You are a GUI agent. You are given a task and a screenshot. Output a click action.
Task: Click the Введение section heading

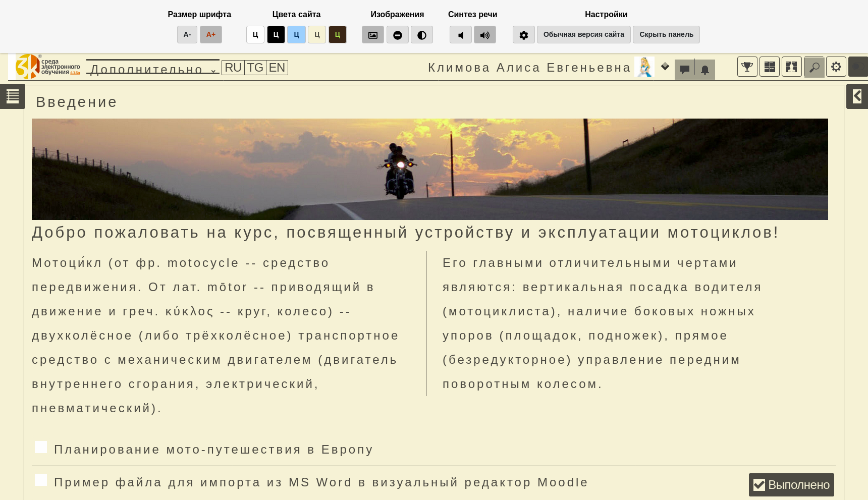click(76, 102)
